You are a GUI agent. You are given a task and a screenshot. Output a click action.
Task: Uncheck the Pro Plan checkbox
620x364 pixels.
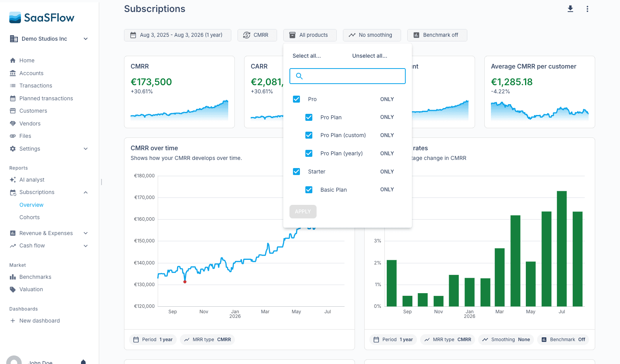coord(309,117)
